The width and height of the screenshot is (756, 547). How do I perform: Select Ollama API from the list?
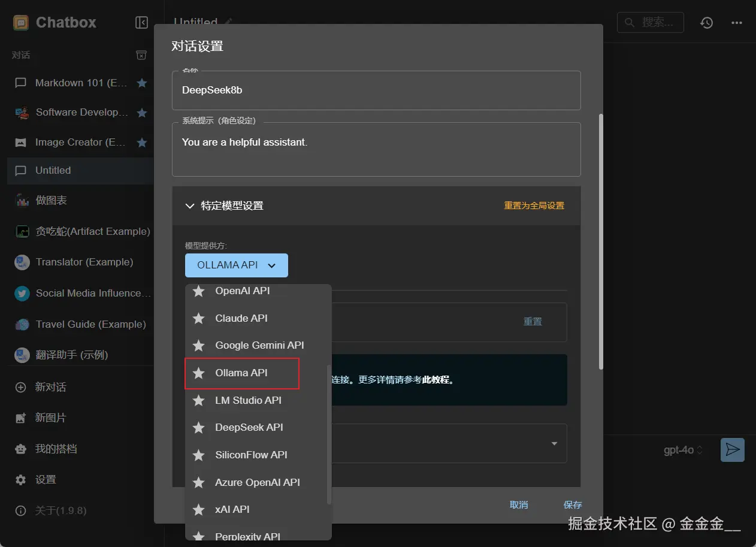[258, 373]
